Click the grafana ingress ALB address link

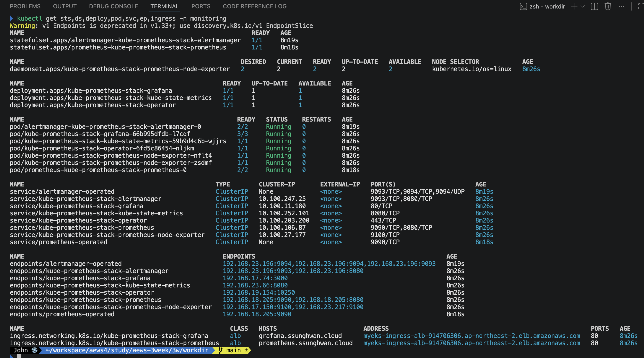click(x=472, y=336)
